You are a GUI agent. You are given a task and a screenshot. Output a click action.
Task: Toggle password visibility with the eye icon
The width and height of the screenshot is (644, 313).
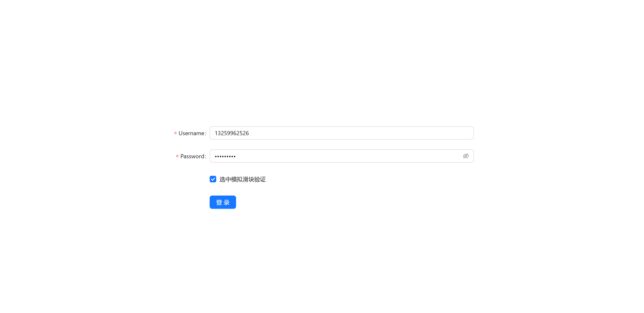466,156
